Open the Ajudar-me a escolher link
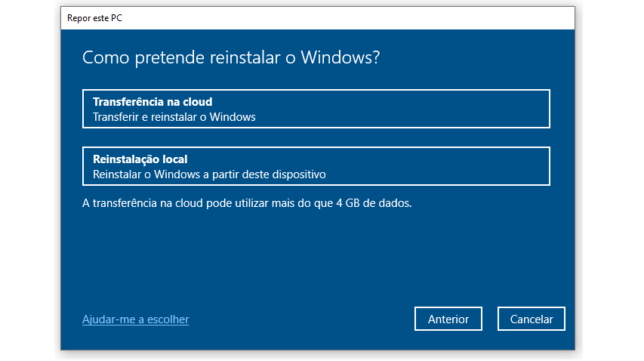 (136, 319)
